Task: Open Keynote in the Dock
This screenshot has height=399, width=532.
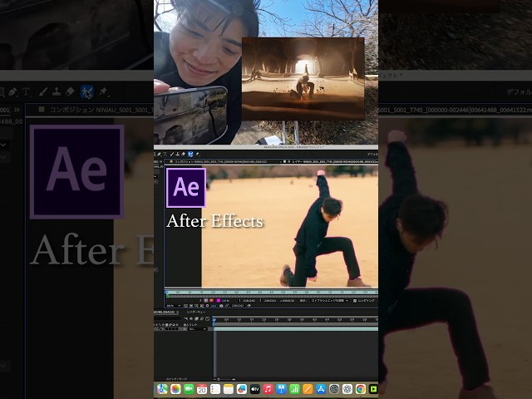Action: (281, 389)
